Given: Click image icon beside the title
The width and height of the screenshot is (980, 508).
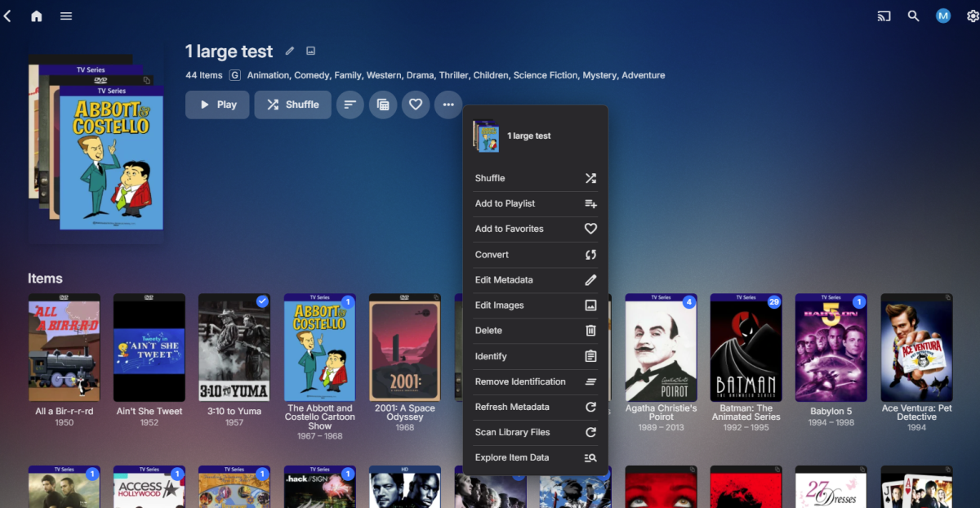Looking at the screenshot, I should (x=310, y=51).
